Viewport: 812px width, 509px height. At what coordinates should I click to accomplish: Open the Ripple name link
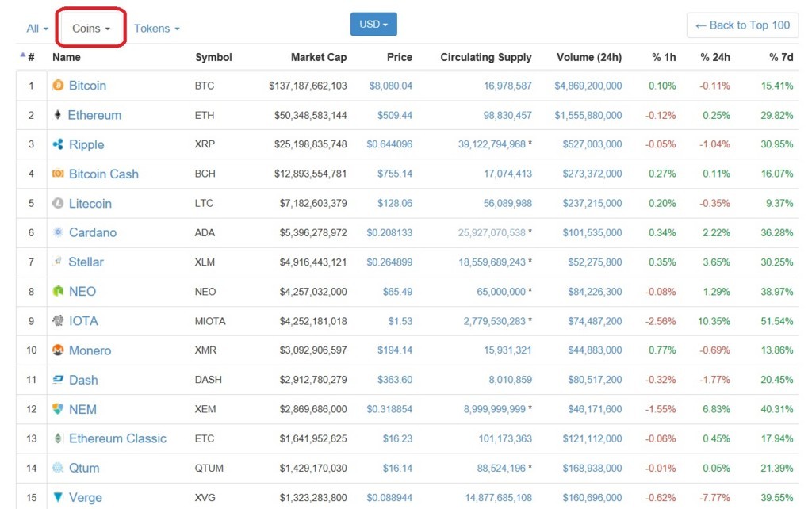pyautogui.click(x=86, y=144)
